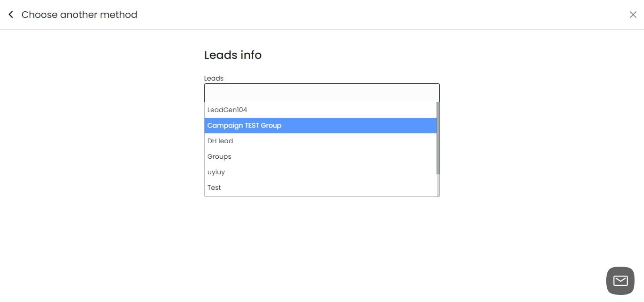Screen dimensions: 644x302
Task: Click the Leads info heading
Action: 233,55
